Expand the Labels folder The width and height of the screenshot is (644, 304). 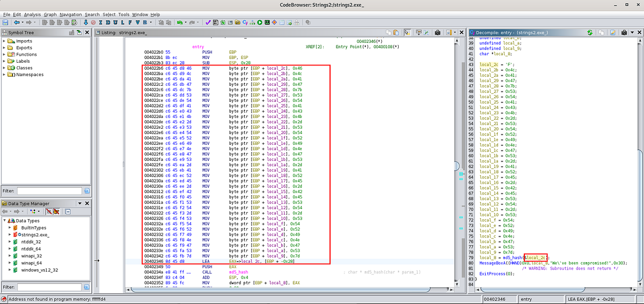tap(4, 61)
